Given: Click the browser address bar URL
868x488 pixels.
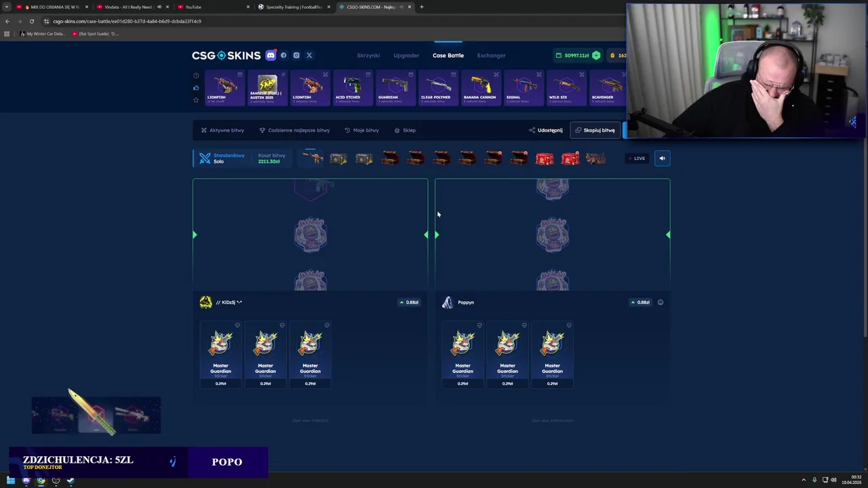Looking at the screenshot, I should 127,21.
